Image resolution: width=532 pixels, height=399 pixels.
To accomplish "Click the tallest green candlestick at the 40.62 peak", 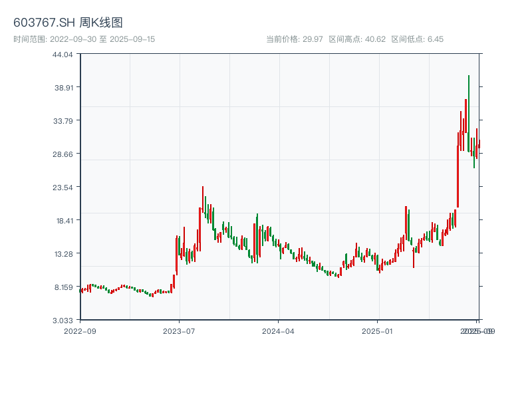I will coord(469,114).
